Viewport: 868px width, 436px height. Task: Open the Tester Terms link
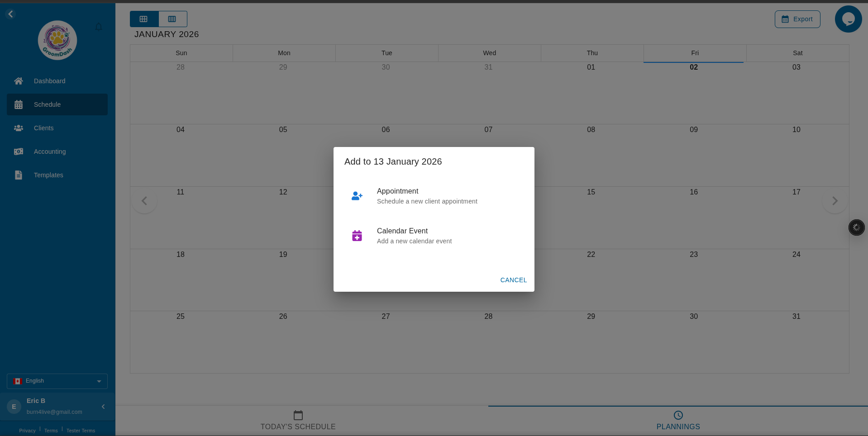81,431
